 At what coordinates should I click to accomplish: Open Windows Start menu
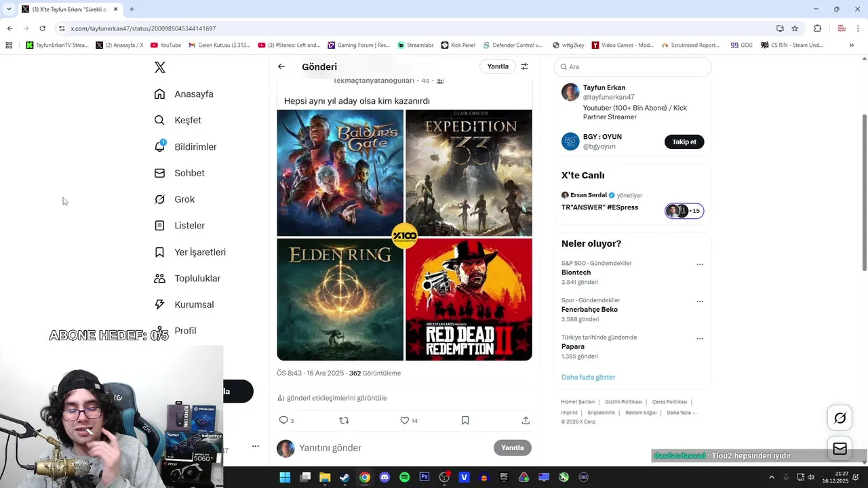tap(285, 477)
